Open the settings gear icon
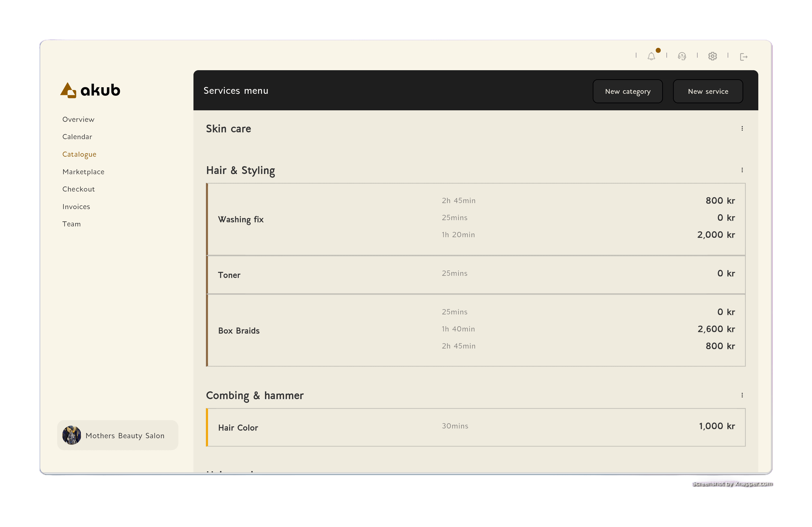The height and width of the screenshot is (527, 812). (x=712, y=56)
